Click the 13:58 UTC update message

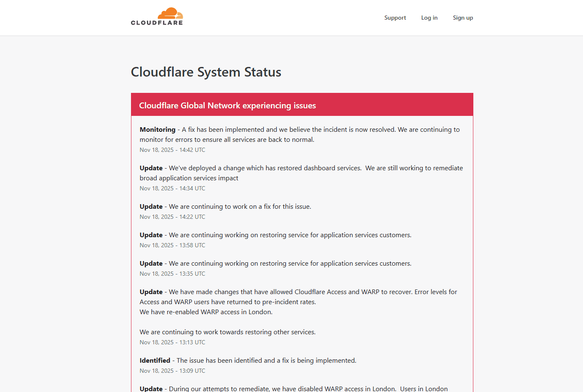pos(275,235)
